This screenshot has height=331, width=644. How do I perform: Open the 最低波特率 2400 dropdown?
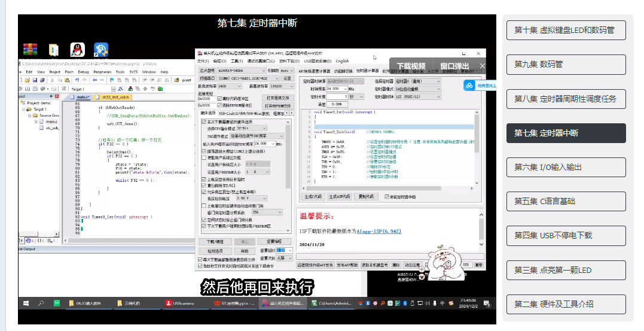tap(230, 86)
